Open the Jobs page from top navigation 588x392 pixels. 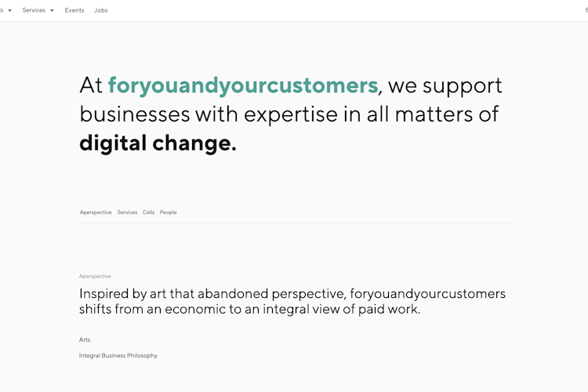point(100,10)
